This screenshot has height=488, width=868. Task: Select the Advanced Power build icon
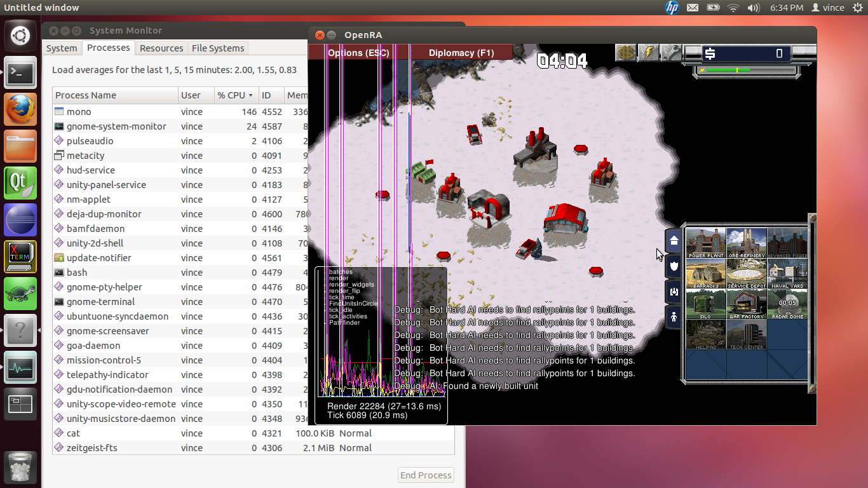(787, 243)
